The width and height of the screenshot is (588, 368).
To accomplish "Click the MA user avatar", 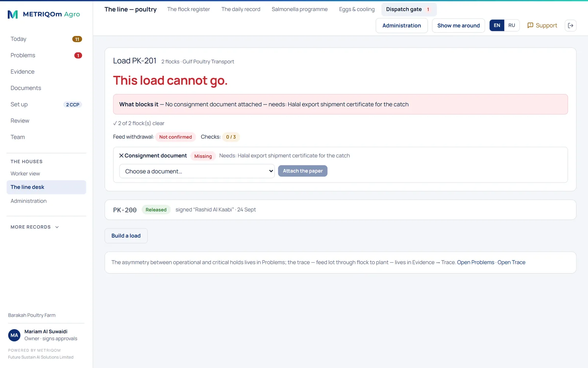I will coord(14,335).
